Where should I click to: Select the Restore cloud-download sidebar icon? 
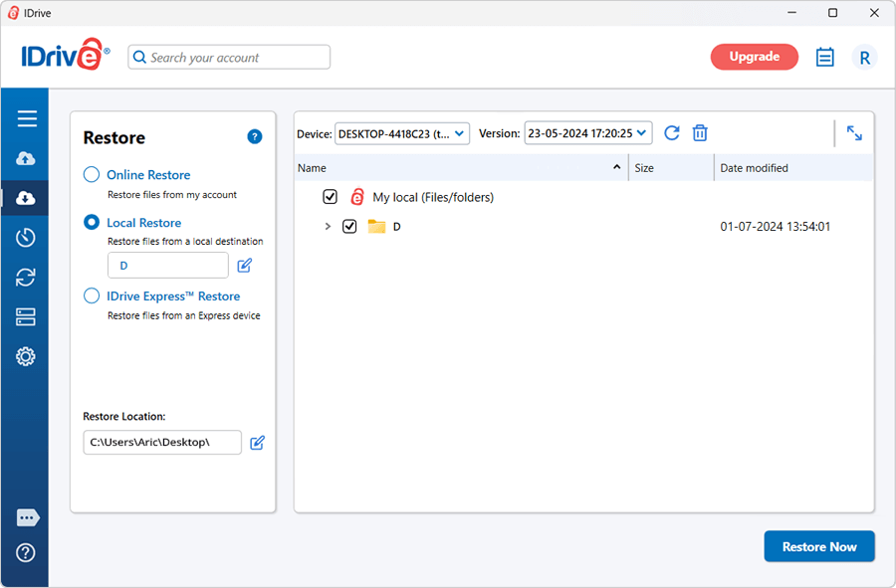[x=25, y=198]
